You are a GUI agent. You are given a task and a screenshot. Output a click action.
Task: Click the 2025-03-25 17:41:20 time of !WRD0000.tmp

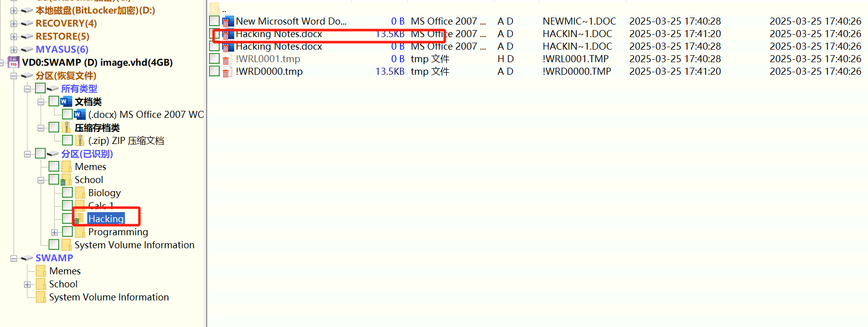click(x=675, y=72)
